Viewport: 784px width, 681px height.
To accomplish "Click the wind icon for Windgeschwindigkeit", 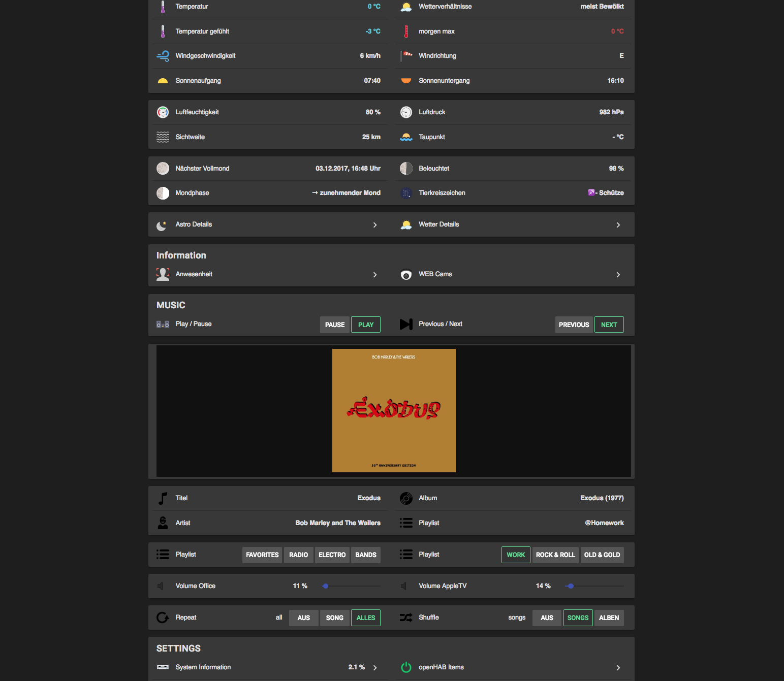I will tap(163, 56).
